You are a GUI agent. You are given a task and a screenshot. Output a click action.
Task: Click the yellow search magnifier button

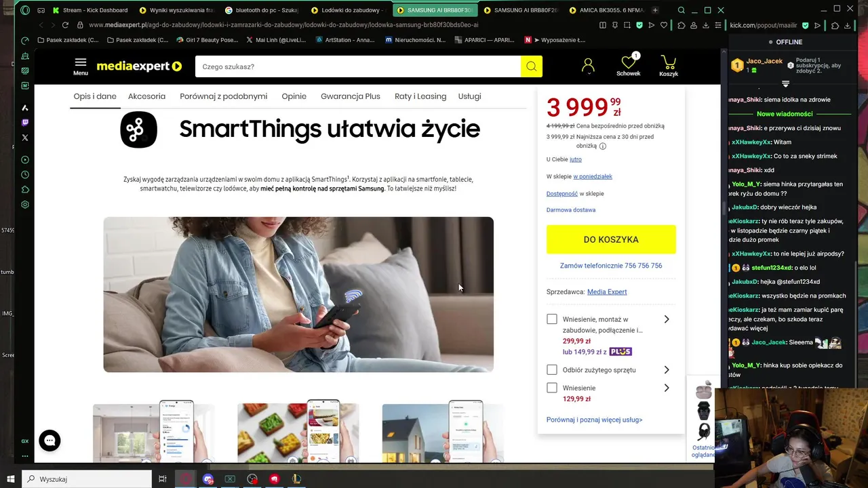(x=531, y=66)
